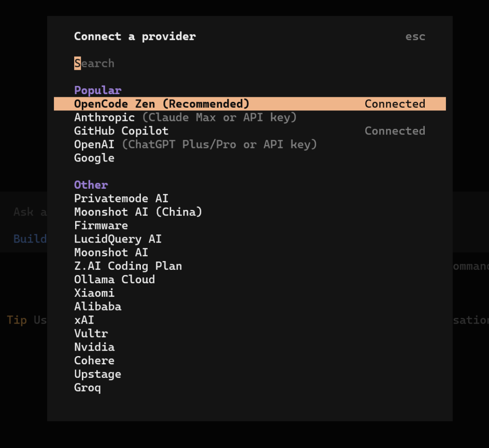Click the Search input field
Screen dimensions: 489x448
pyautogui.click(x=94, y=63)
